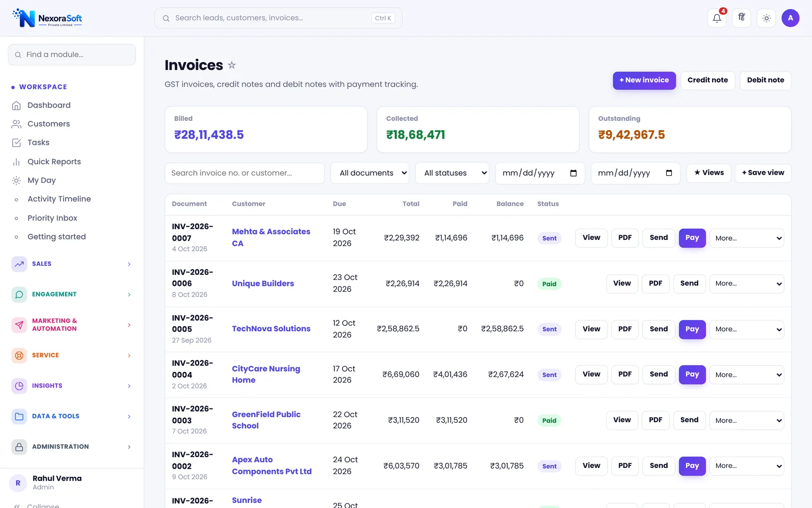The width and height of the screenshot is (812, 508).
Task: Open calendar picker on second date field
Action: [669, 173]
